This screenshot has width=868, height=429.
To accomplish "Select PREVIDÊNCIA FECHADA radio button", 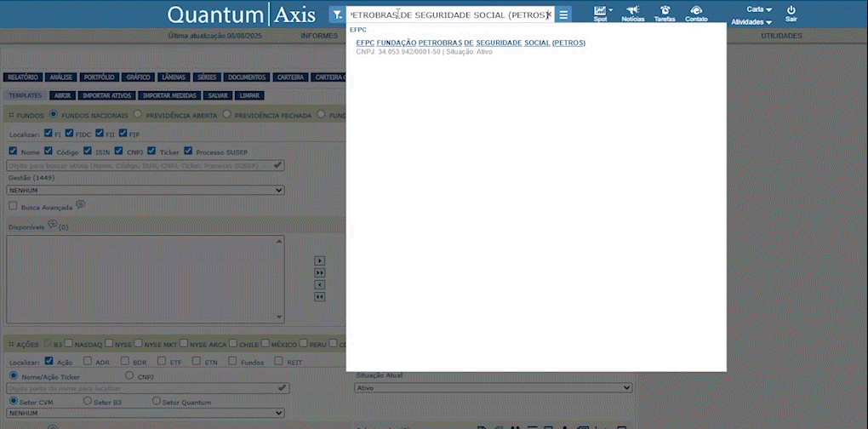I will click(x=226, y=114).
